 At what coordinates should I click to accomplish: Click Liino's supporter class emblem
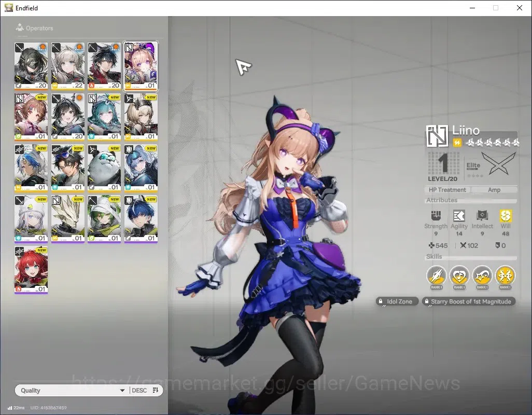437,136
